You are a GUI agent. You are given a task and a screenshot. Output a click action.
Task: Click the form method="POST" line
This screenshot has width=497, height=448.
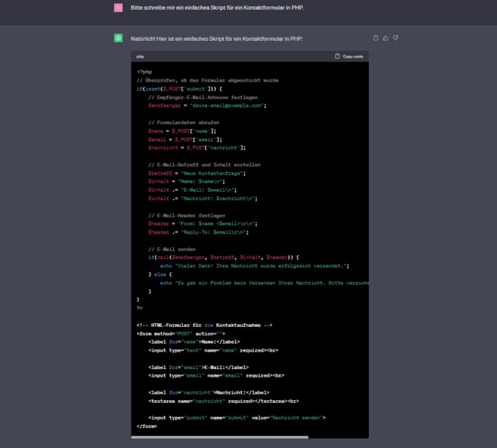click(181, 333)
